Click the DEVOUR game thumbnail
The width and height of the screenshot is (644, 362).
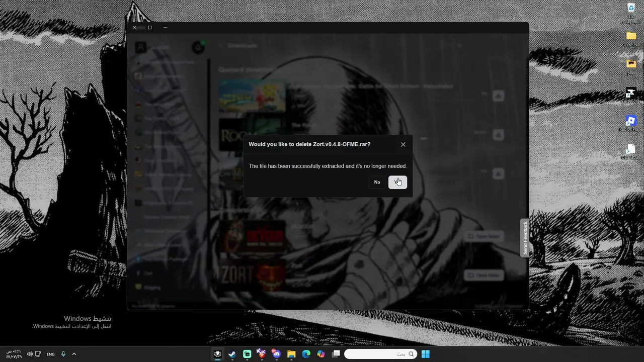(x=253, y=236)
